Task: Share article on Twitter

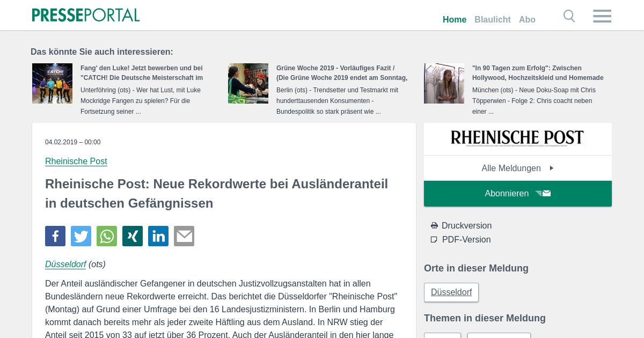Action: (x=81, y=236)
